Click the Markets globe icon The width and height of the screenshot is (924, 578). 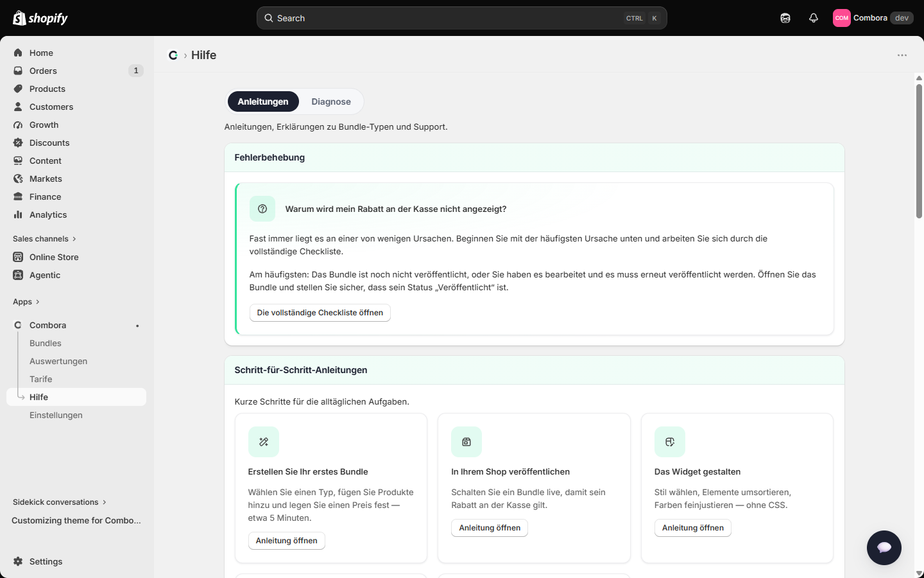pos(18,179)
